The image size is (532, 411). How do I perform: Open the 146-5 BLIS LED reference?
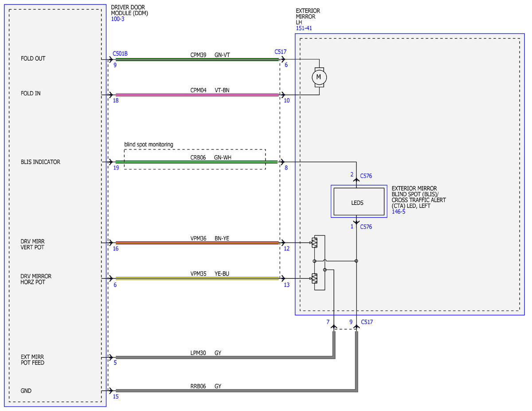click(x=399, y=212)
